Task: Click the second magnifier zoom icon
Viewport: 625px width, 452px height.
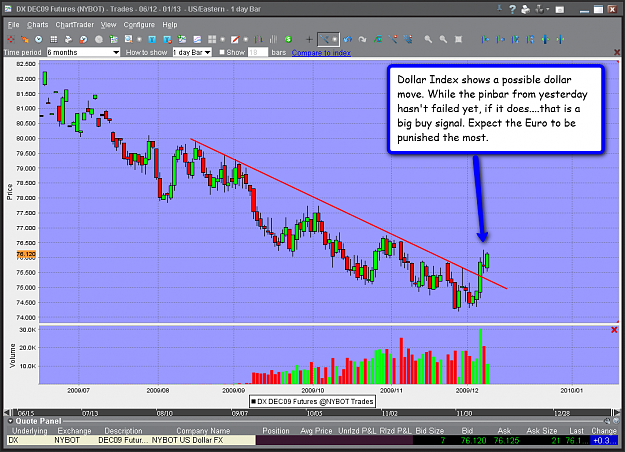Action: pos(443,39)
